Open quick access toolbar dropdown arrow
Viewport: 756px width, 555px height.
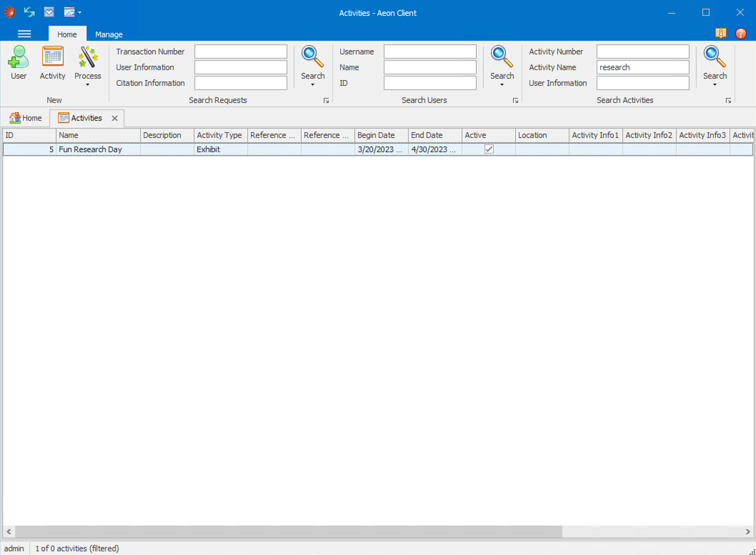pos(80,12)
